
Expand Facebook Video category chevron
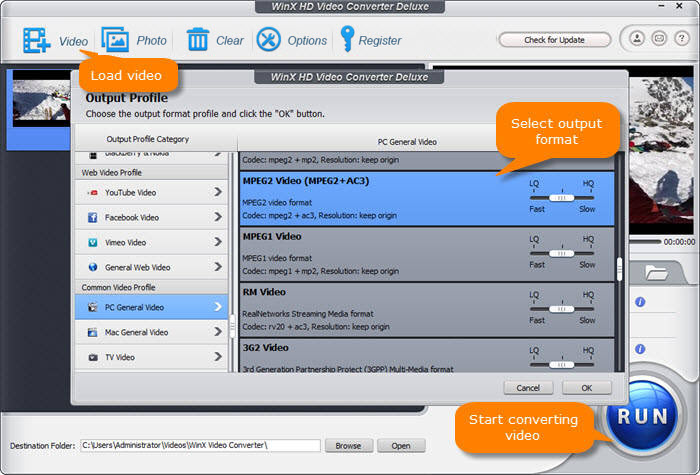217,217
